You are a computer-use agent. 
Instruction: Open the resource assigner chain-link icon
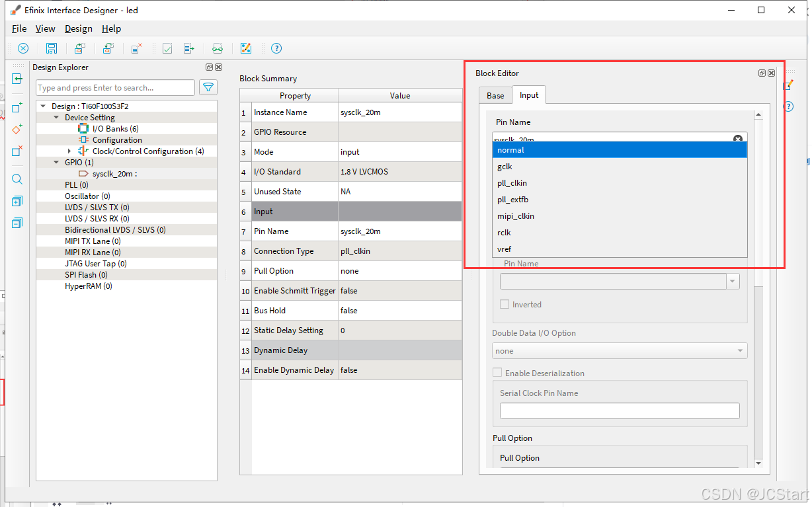218,48
